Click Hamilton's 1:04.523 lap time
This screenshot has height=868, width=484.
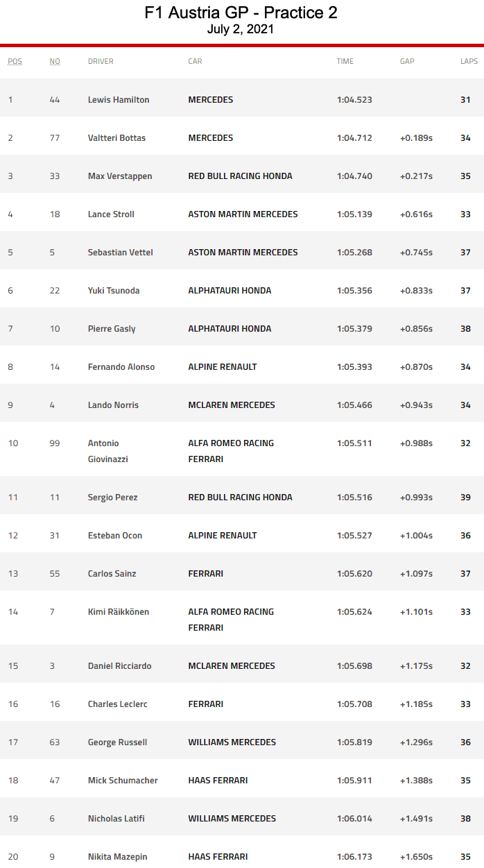pos(354,100)
